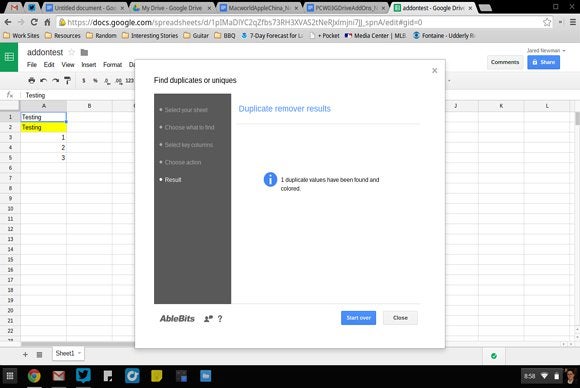Viewport: 580px width, 388px height.
Task: Select the Result step in sidebar
Action: 173,180
